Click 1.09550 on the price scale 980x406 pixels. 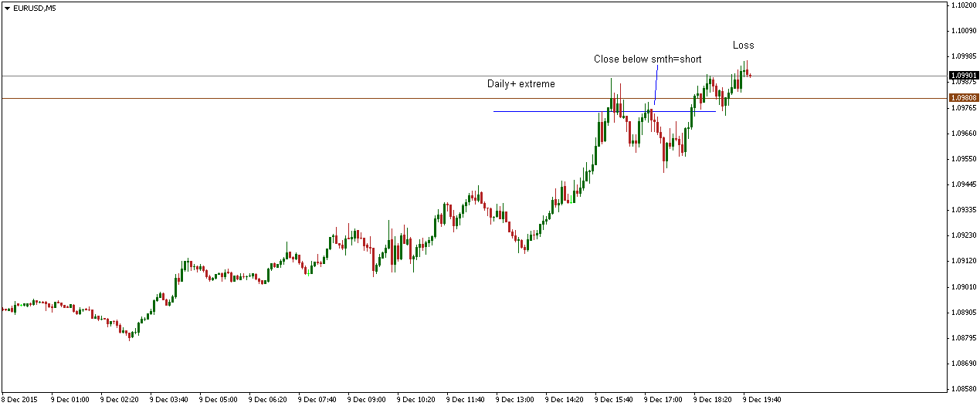tap(963, 159)
